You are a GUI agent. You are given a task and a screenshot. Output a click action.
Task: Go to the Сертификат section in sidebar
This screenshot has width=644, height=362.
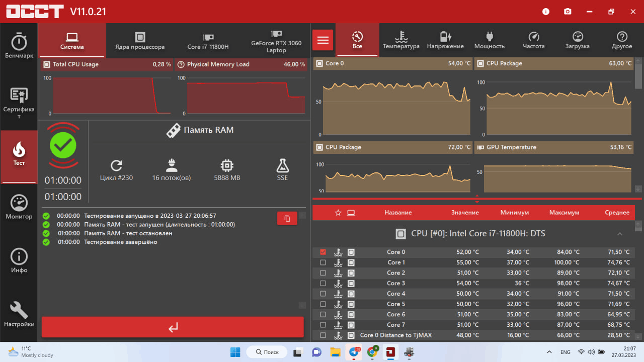click(x=19, y=103)
